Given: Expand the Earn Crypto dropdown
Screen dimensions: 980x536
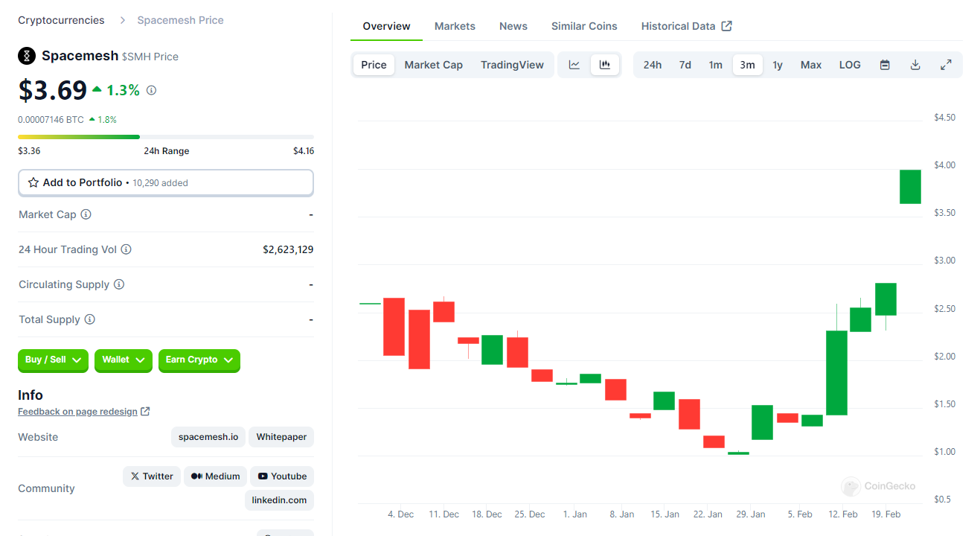Looking at the screenshot, I should click(x=199, y=360).
